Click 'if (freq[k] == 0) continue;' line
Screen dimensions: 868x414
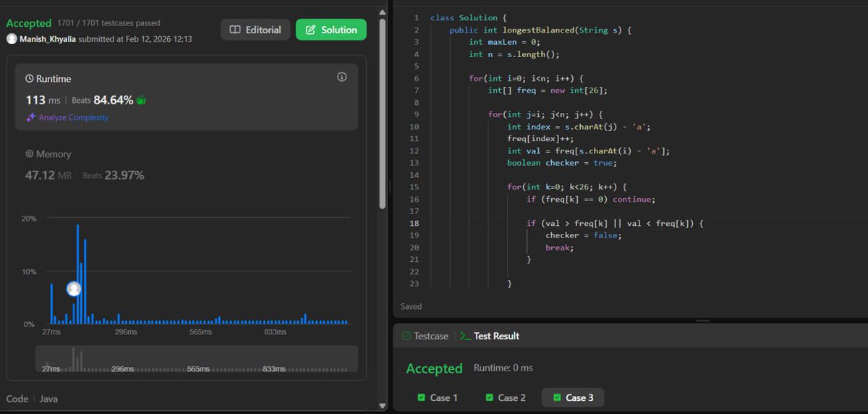(591, 199)
